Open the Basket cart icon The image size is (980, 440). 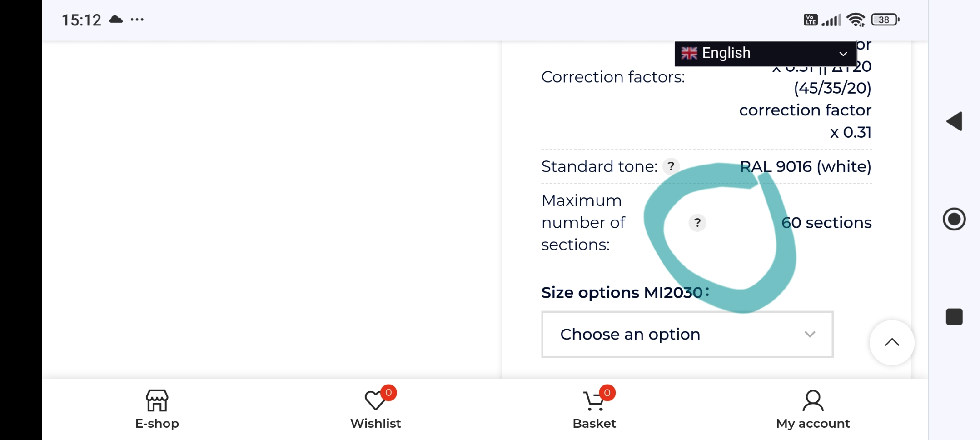pos(594,400)
